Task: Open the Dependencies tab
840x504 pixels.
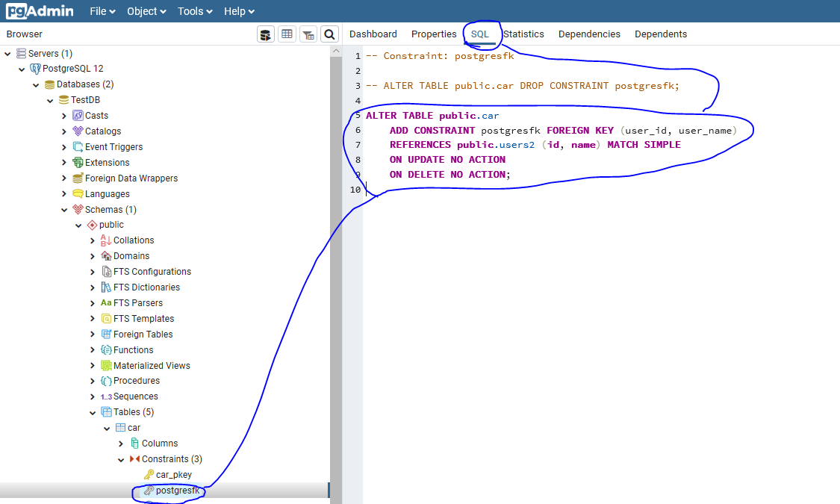Action: tap(589, 34)
